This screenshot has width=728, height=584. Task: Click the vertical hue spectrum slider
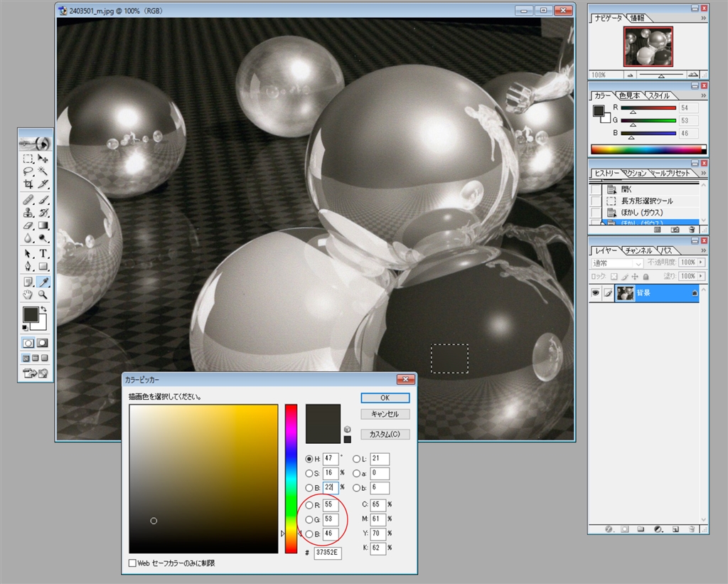tap(291, 478)
